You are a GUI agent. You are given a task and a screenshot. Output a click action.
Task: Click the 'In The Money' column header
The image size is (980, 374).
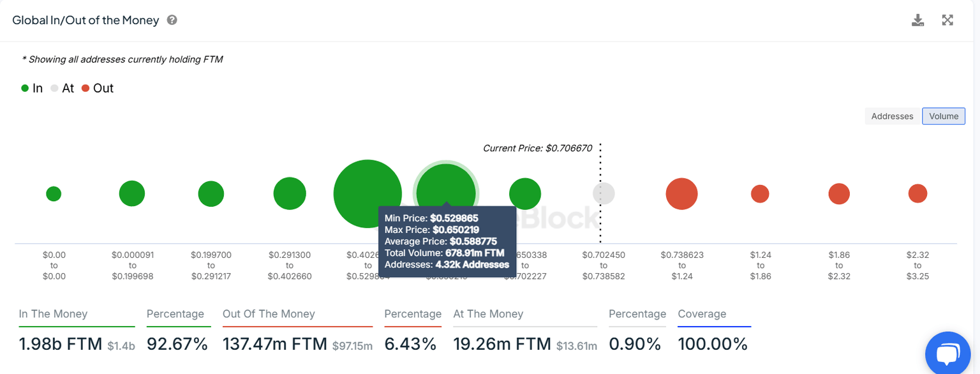53,313
